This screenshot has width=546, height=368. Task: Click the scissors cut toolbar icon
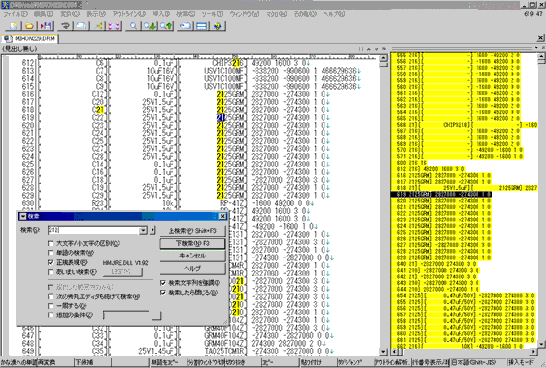(98, 26)
